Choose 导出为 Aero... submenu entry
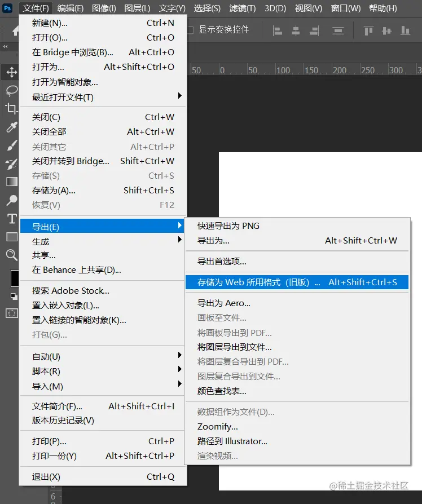Screen dimensions: 422x504 coord(297,303)
